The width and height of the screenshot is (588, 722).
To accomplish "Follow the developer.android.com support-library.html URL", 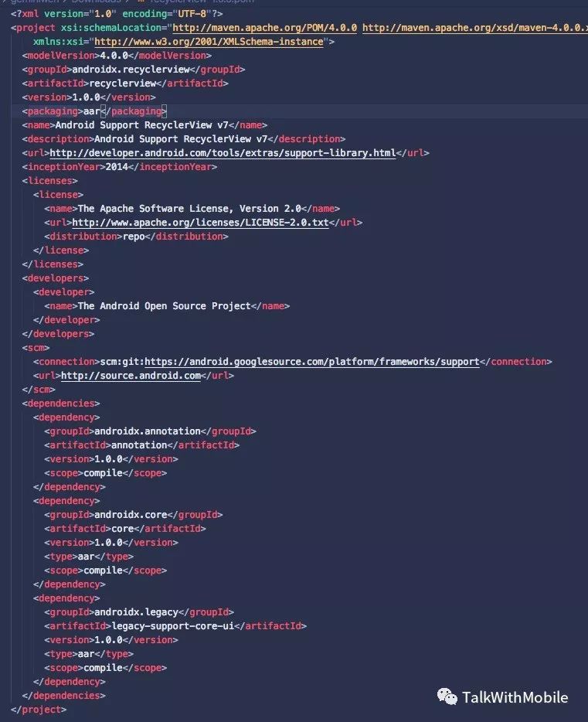I will [223, 153].
